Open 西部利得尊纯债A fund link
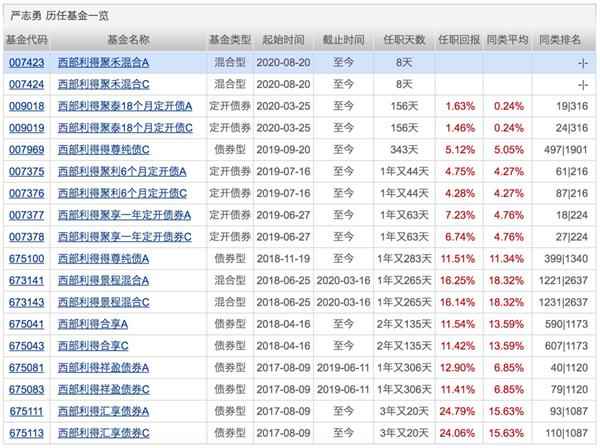 (103, 259)
